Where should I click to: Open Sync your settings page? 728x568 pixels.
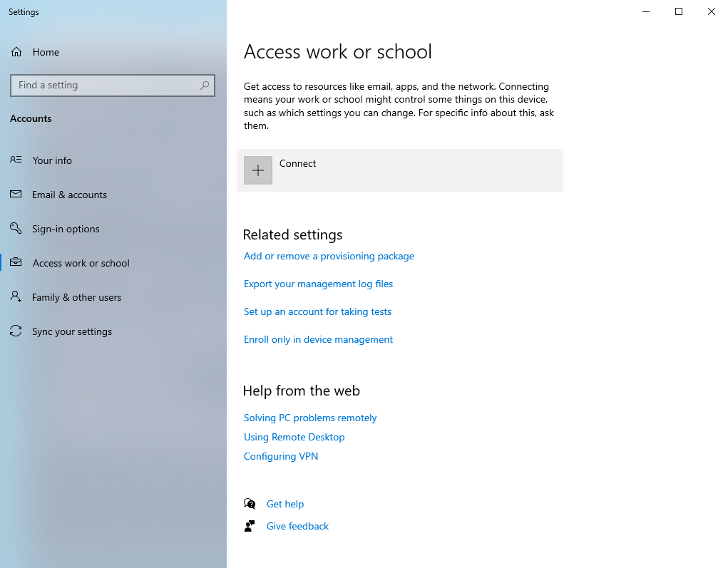point(72,332)
